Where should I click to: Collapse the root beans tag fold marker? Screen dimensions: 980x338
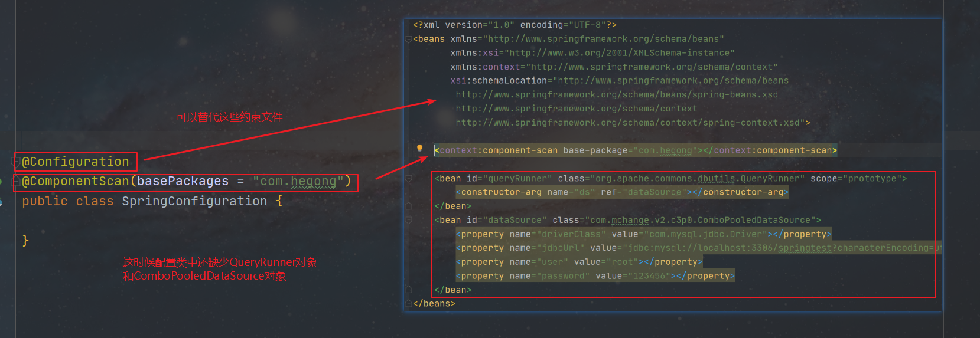pyautogui.click(x=408, y=40)
